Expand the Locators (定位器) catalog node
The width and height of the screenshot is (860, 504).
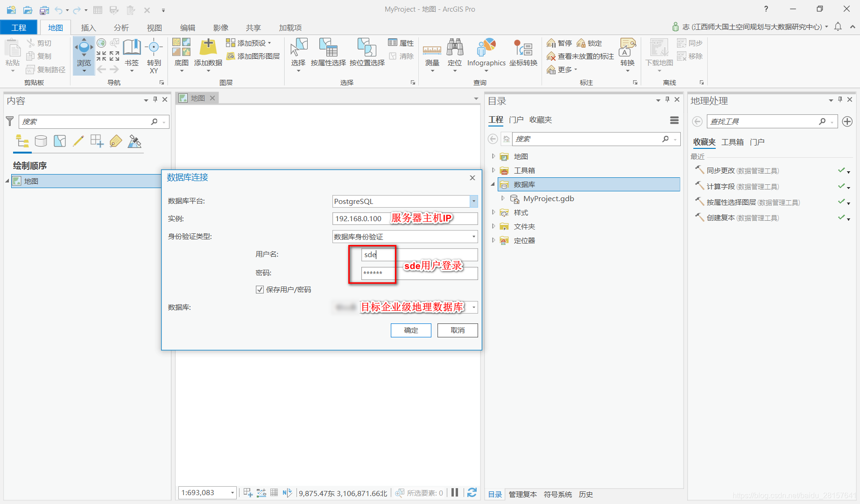493,240
